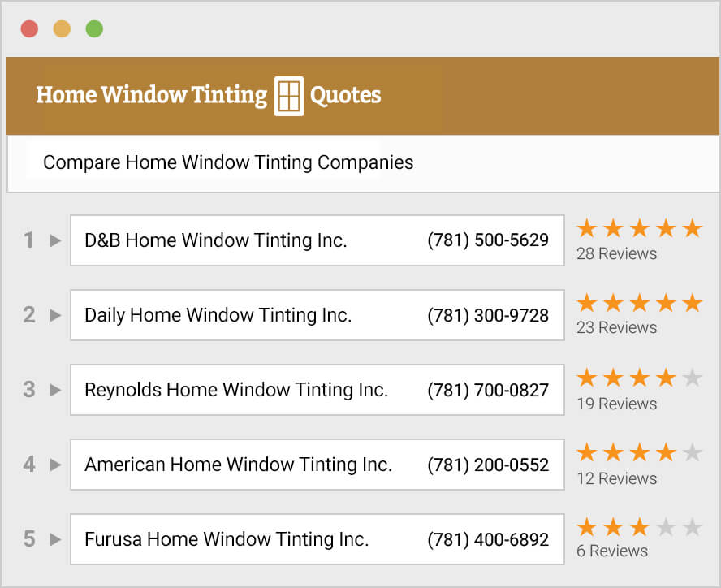Click Furusa's three-star rating

pyautogui.click(x=639, y=528)
